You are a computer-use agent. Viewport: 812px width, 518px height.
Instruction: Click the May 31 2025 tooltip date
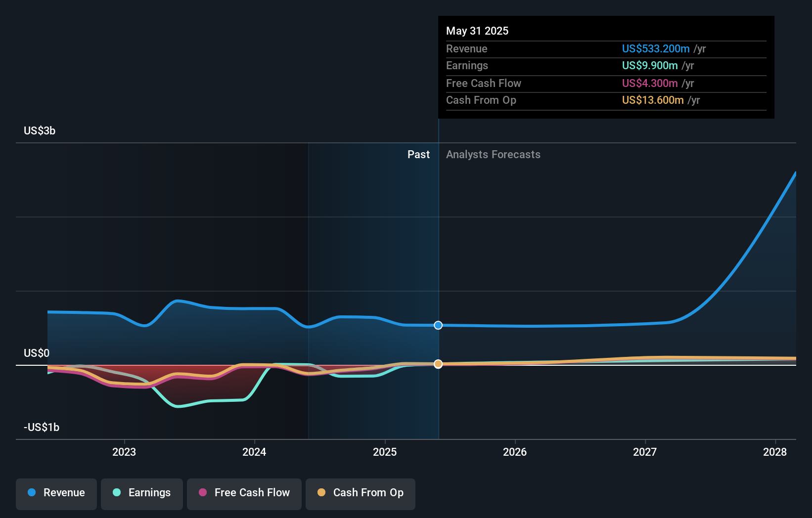point(477,31)
